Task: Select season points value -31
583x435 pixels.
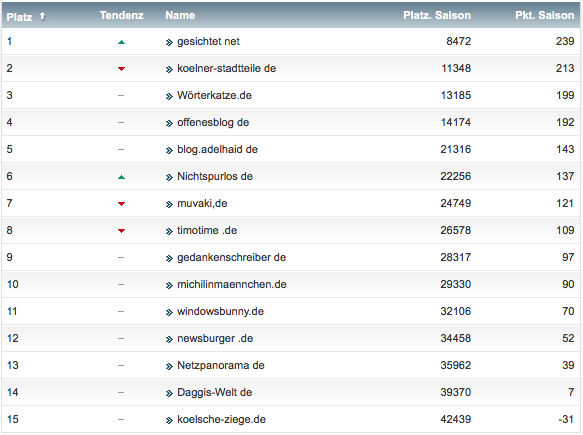Action: [566, 419]
